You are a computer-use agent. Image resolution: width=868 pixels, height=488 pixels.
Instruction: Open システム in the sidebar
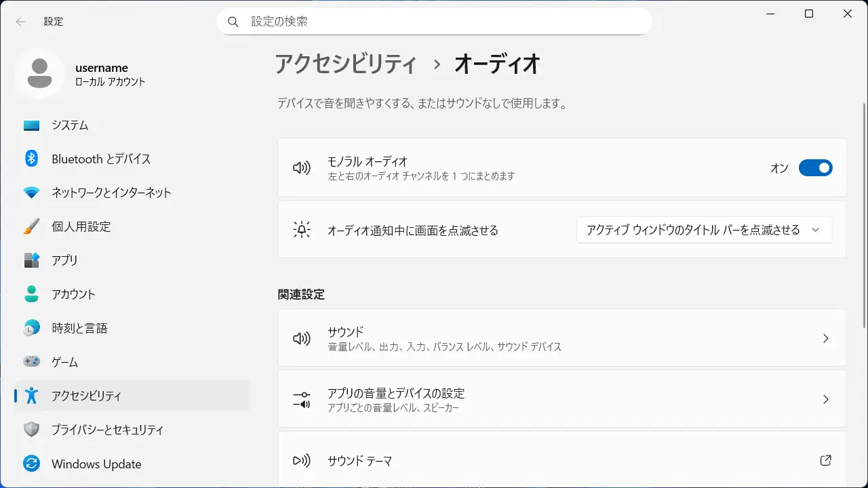(x=70, y=125)
